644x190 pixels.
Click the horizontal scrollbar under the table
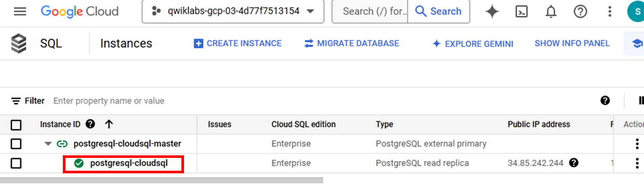pyautogui.click(x=161, y=180)
